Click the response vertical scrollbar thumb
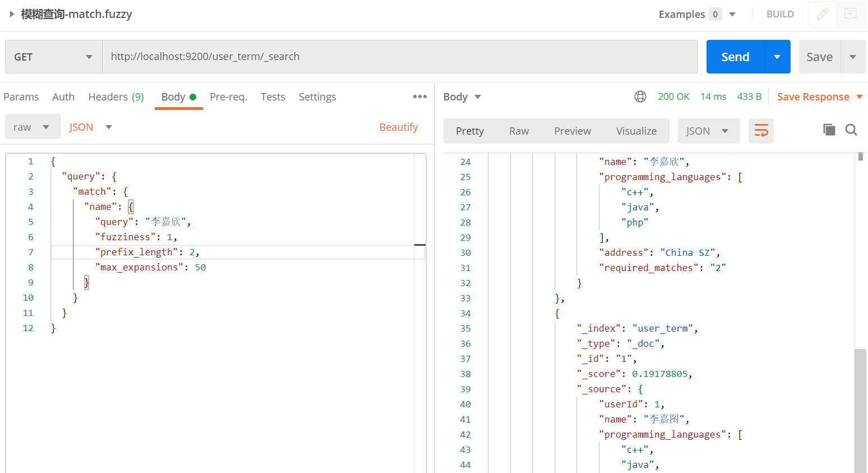The image size is (868, 473). [860, 411]
